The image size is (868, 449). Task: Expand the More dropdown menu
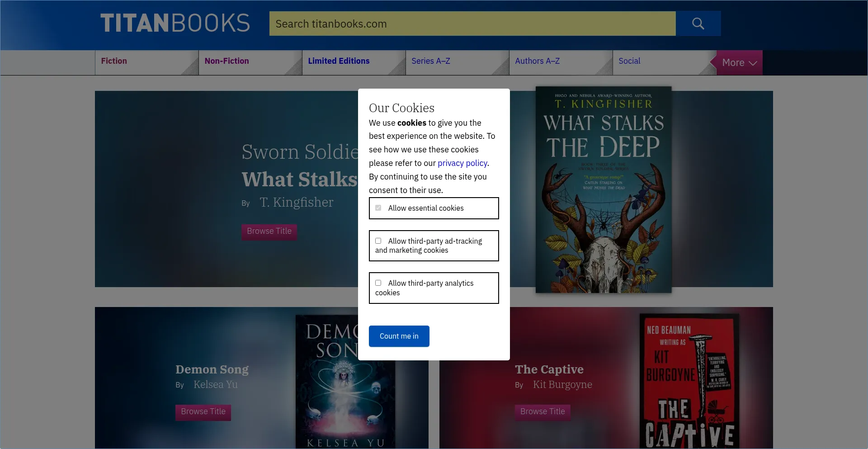tap(739, 63)
